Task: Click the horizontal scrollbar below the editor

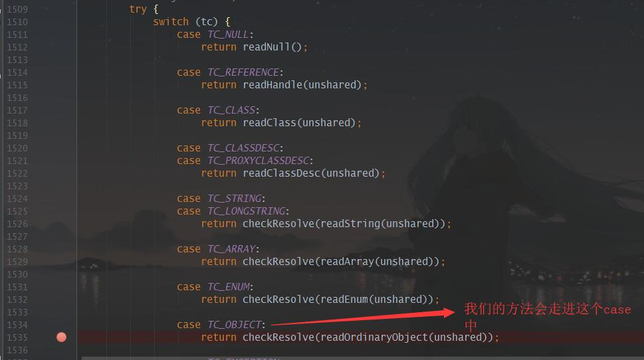Action: [362, 358]
